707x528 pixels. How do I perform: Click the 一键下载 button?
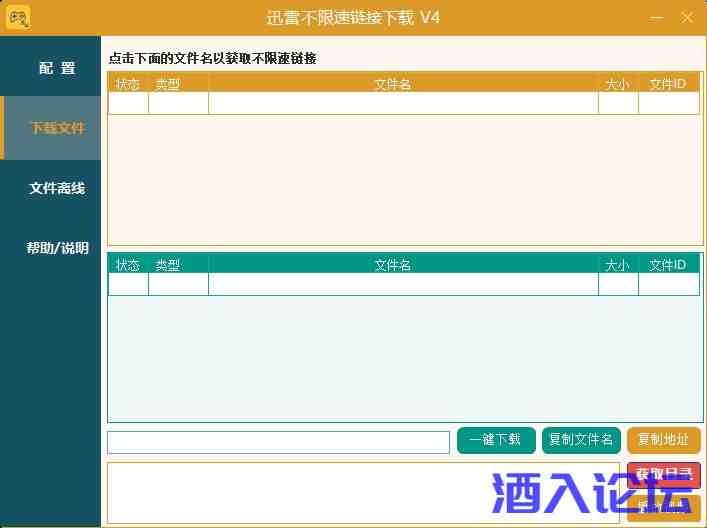(496, 440)
